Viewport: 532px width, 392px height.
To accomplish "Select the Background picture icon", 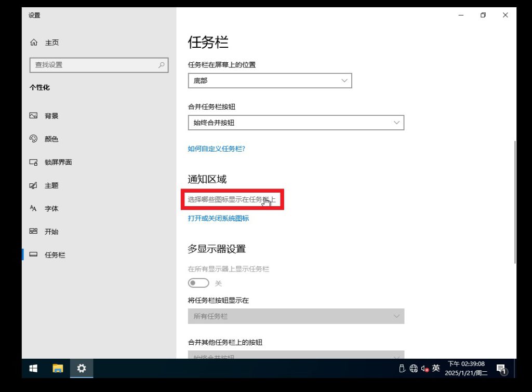I will tap(34, 116).
